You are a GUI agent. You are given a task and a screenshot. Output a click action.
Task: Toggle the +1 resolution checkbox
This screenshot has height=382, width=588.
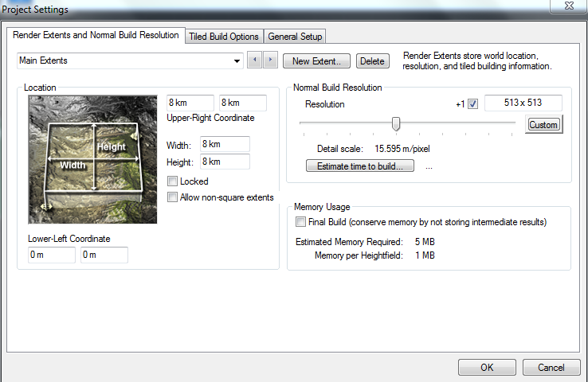[x=473, y=103]
